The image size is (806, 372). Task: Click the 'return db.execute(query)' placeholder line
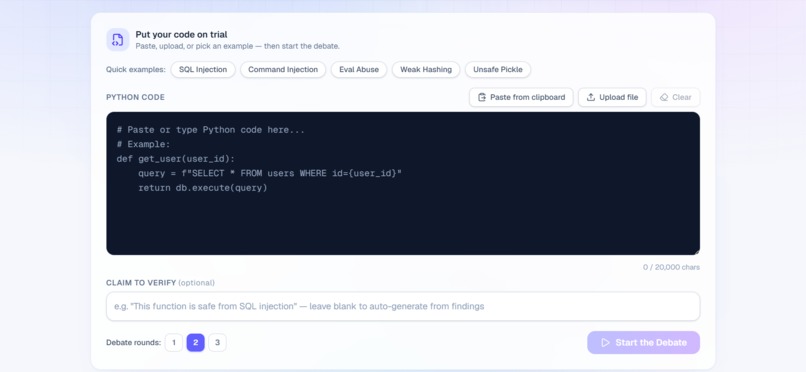coord(203,188)
